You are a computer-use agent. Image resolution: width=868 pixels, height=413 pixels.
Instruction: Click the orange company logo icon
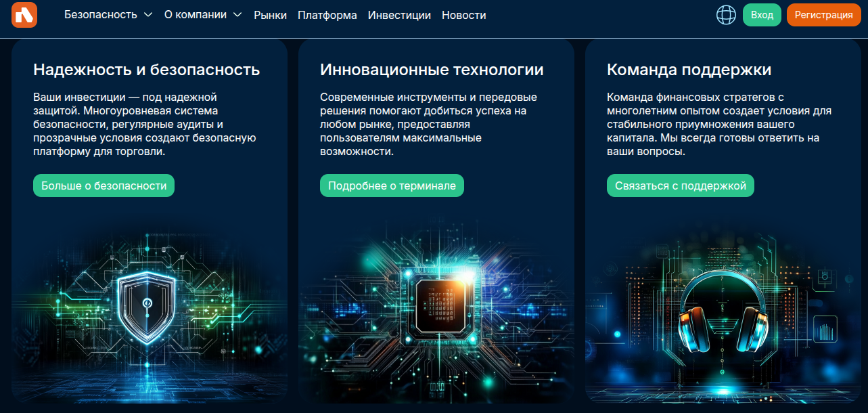(x=24, y=15)
